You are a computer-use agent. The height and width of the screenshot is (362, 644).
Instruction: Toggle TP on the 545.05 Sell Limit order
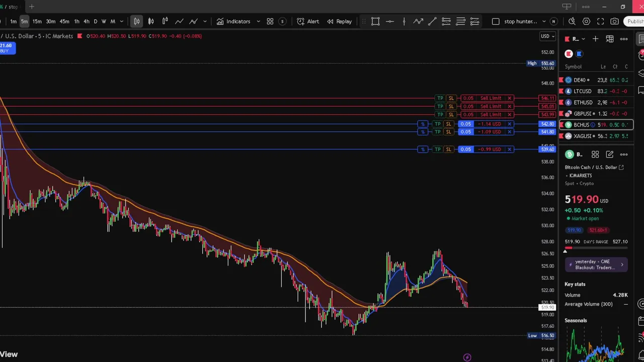tap(440, 106)
